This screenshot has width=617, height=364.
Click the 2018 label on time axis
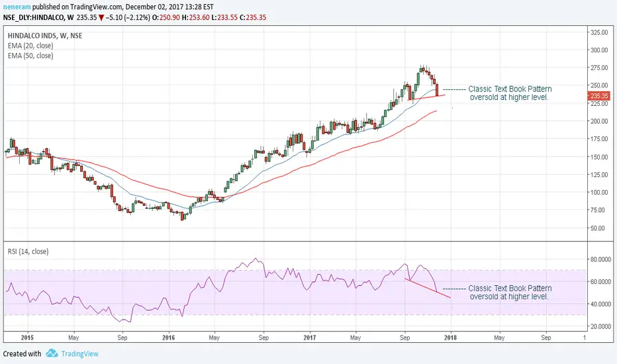click(450, 338)
